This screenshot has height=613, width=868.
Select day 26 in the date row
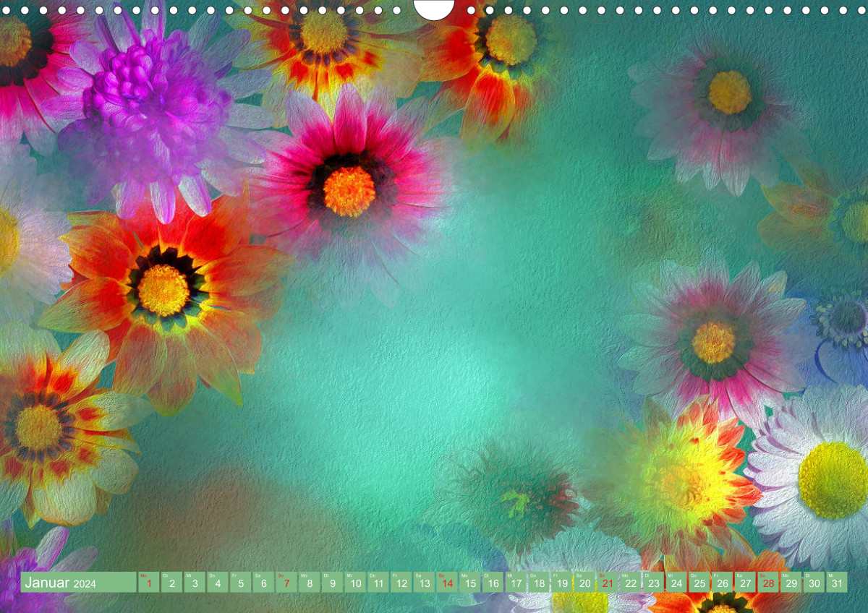tap(721, 582)
